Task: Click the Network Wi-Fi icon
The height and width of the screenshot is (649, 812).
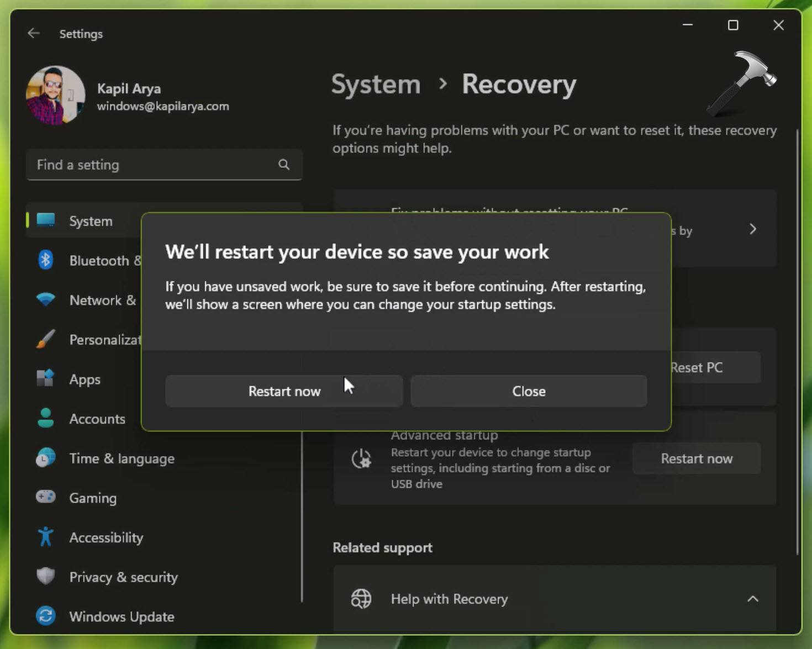Action: tap(46, 300)
